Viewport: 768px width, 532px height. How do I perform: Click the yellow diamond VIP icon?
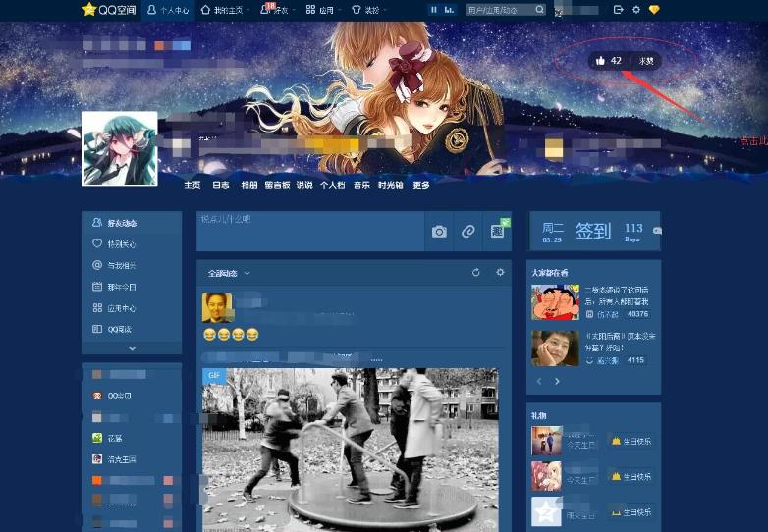pyautogui.click(x=654, y=9)
